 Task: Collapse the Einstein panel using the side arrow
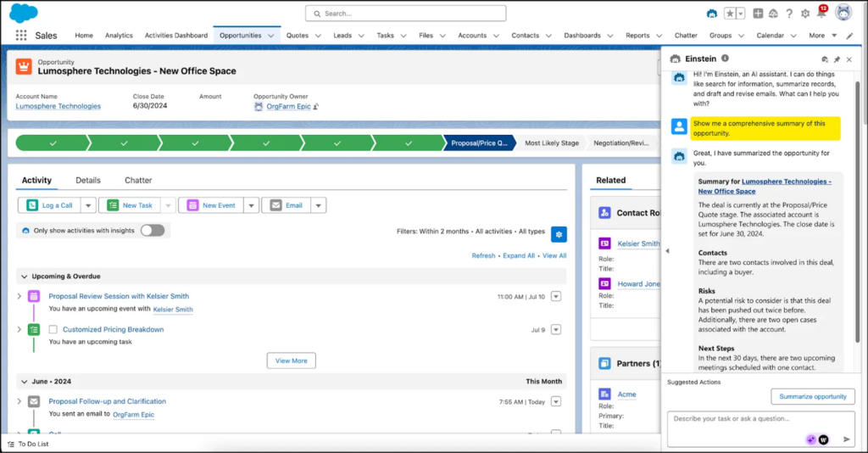tap(668, 251)
